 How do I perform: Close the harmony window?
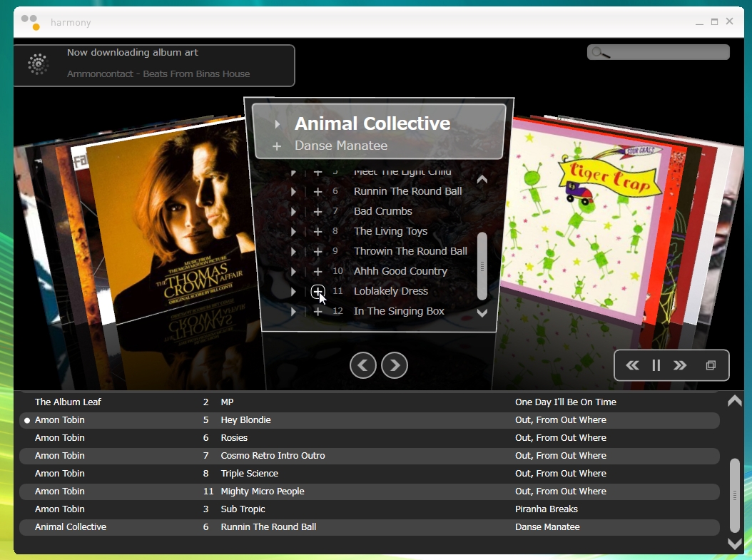(729, 21)
